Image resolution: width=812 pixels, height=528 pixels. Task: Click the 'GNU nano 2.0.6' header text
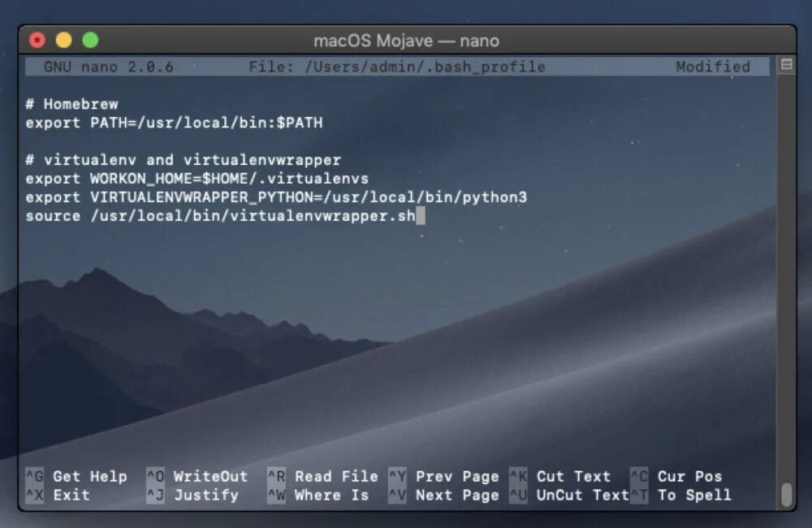109,67
